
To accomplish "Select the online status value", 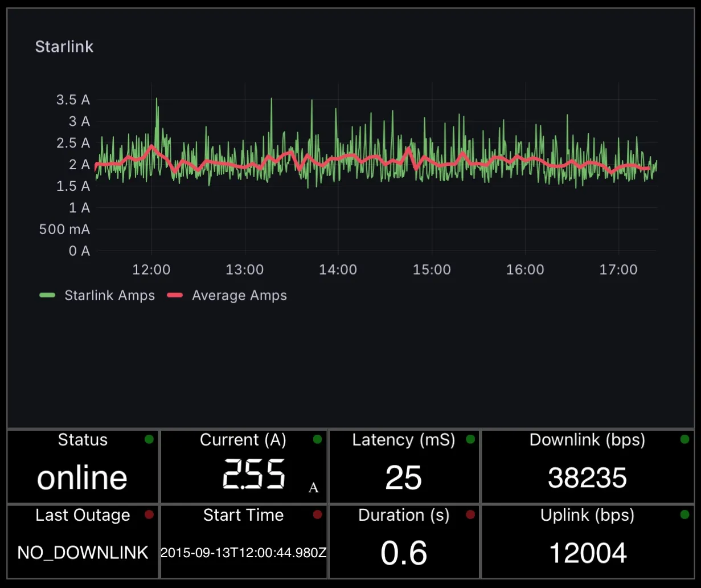I will tap(83, 477).
